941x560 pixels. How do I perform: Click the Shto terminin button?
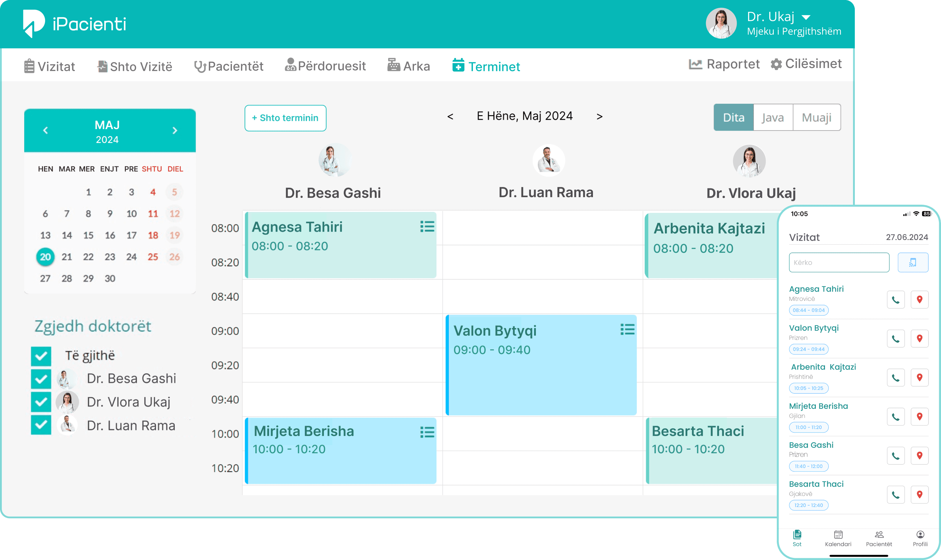tap(285, 117)
